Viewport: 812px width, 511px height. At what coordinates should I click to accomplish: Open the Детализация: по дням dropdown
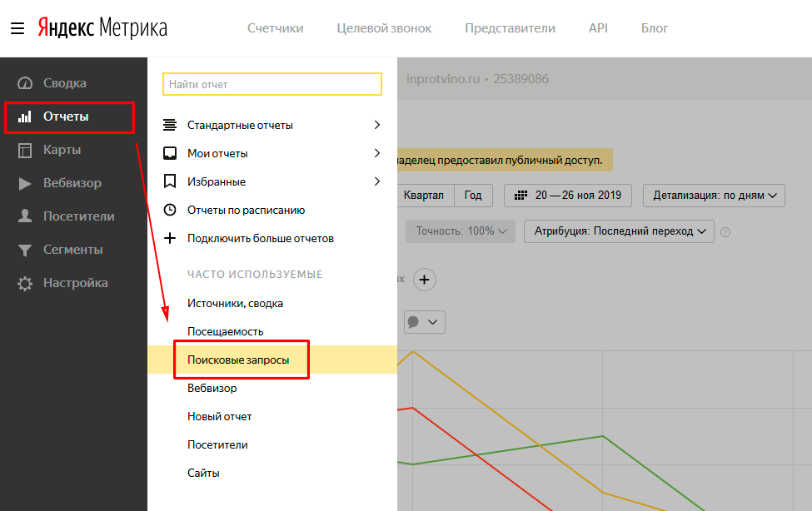pos(714,196)
